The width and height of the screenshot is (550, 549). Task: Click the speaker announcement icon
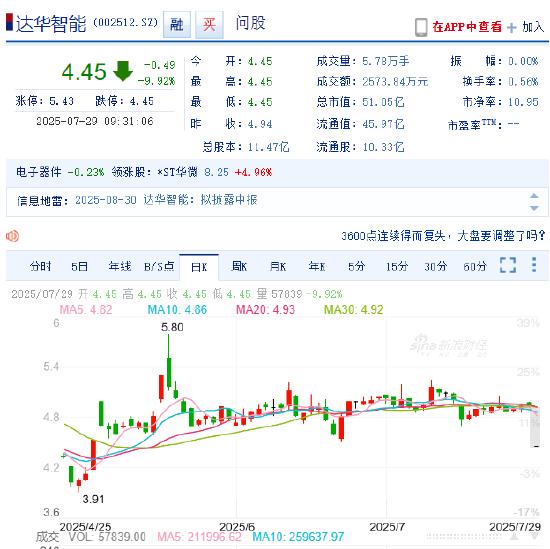pyautogui.click(x=12, y=236)
